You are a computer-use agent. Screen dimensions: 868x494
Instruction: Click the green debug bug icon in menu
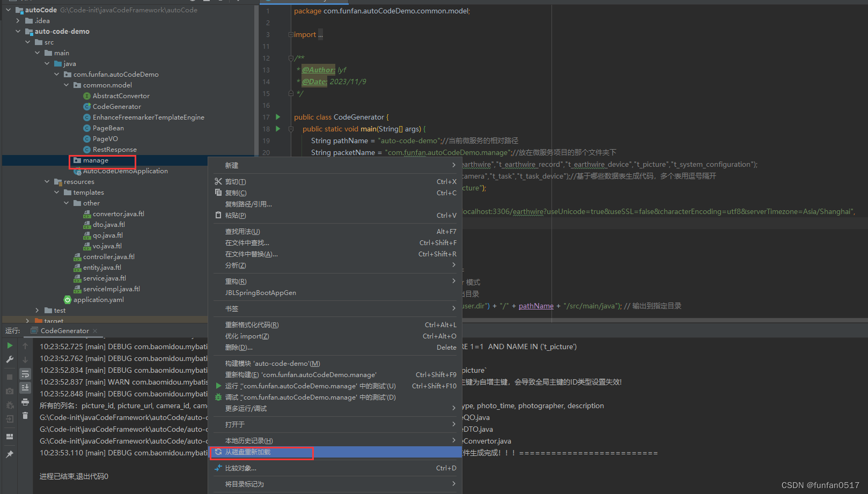(x=218, y=397)
